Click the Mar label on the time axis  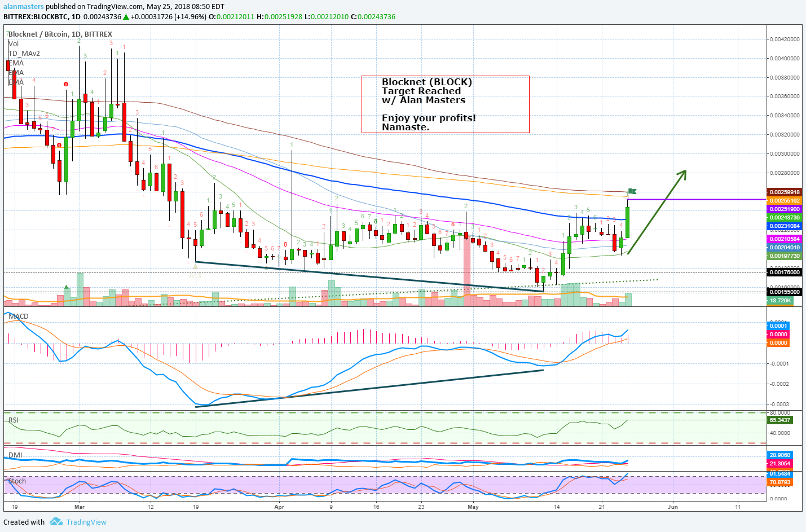[79, 507]
